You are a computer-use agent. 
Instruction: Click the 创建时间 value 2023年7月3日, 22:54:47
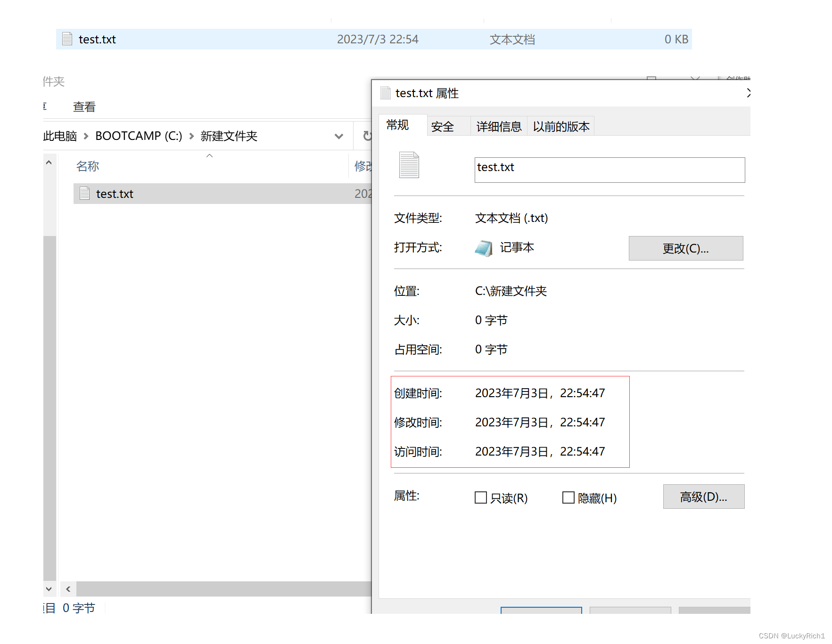click(x=540, y=393)
